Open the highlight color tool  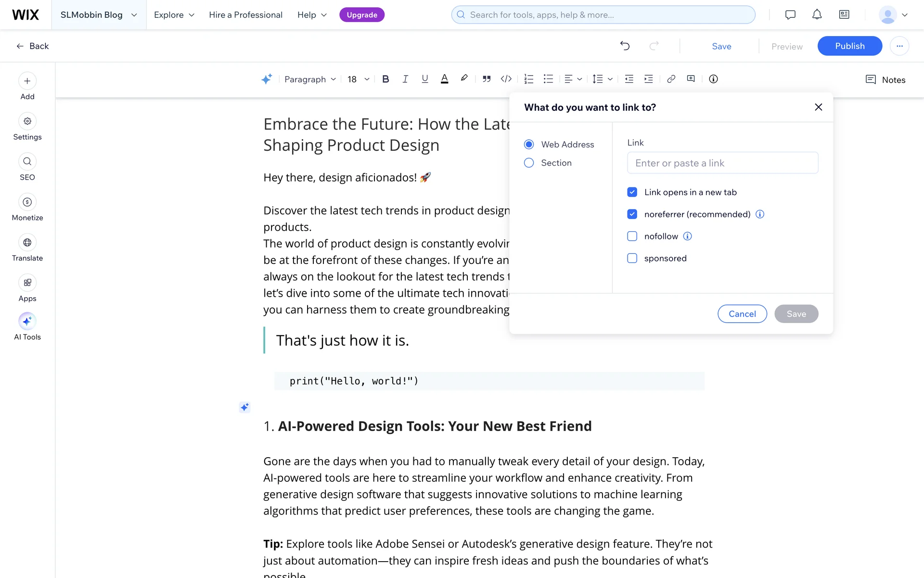click(464, 79)
